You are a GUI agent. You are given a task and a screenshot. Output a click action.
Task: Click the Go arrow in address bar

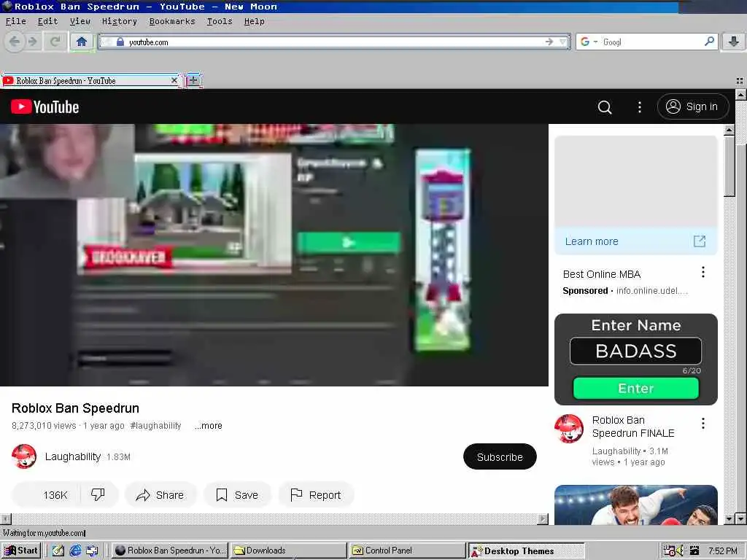click(549, 42)
